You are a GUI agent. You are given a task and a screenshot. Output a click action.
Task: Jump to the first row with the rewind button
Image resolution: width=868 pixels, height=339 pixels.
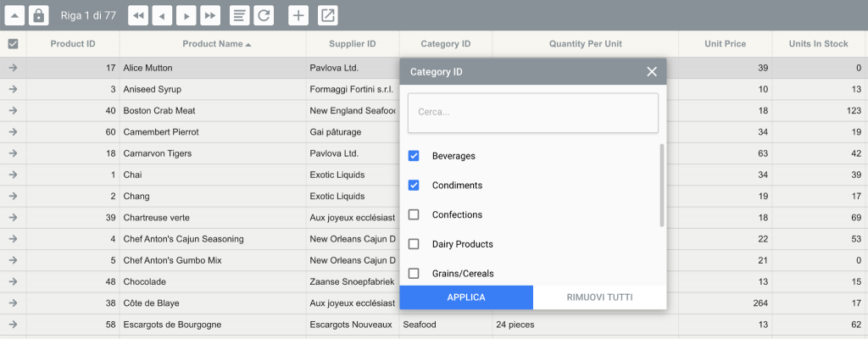click(138, 15)
